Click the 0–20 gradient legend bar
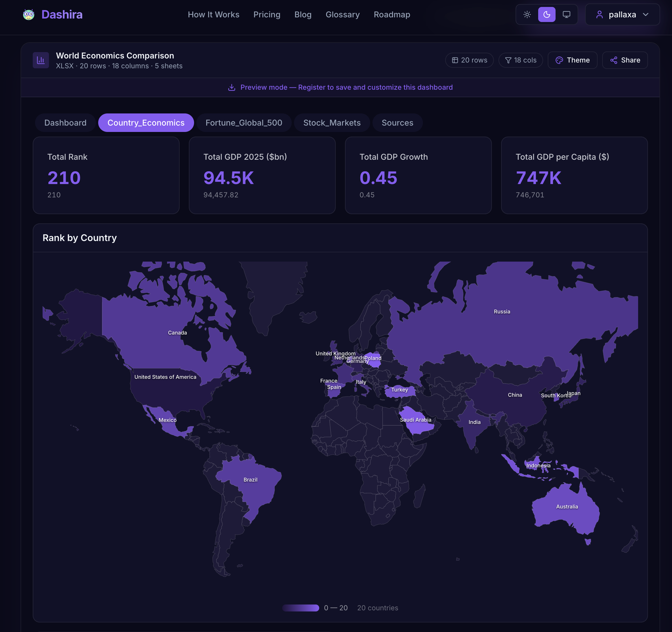This screenshot has height=632, width=672. pos(300,608)
